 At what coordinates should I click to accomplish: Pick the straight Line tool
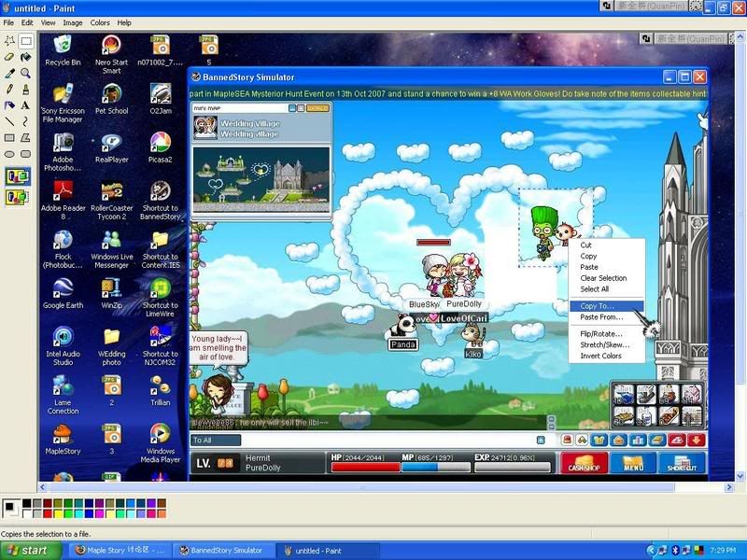[x=9, y=121]
